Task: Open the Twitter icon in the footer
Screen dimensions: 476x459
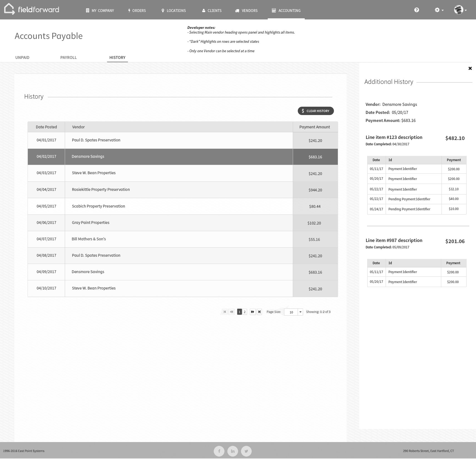Action: [246, 451]
